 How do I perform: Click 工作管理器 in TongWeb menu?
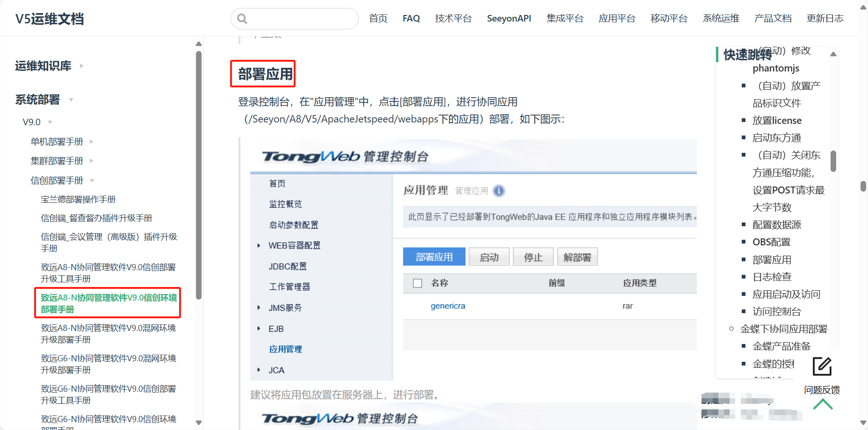[x=289, y=287]
